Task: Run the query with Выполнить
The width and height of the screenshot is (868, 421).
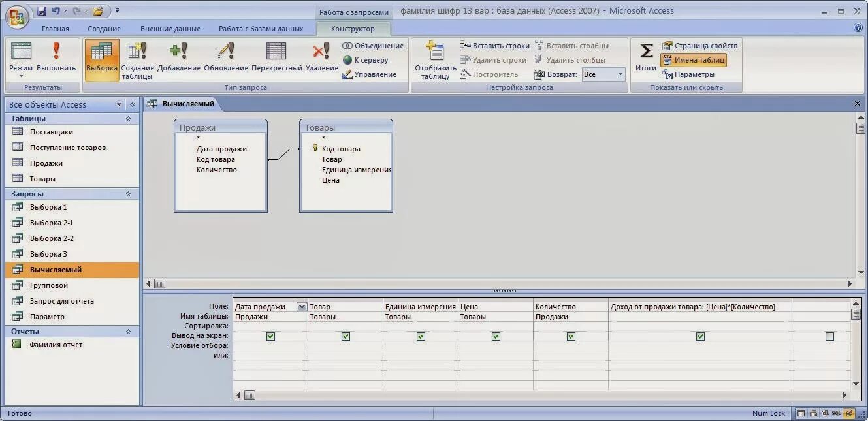Action: tap(56, 58)
